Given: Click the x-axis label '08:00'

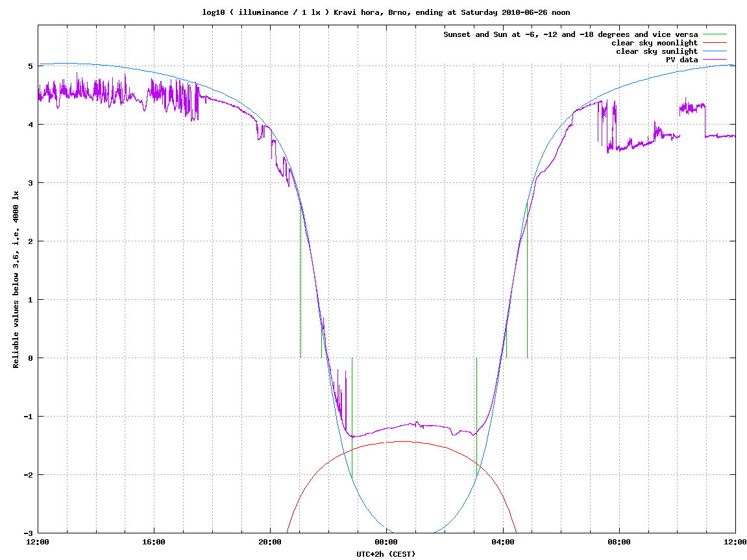Looking at the screenshot, I should 619,542.
